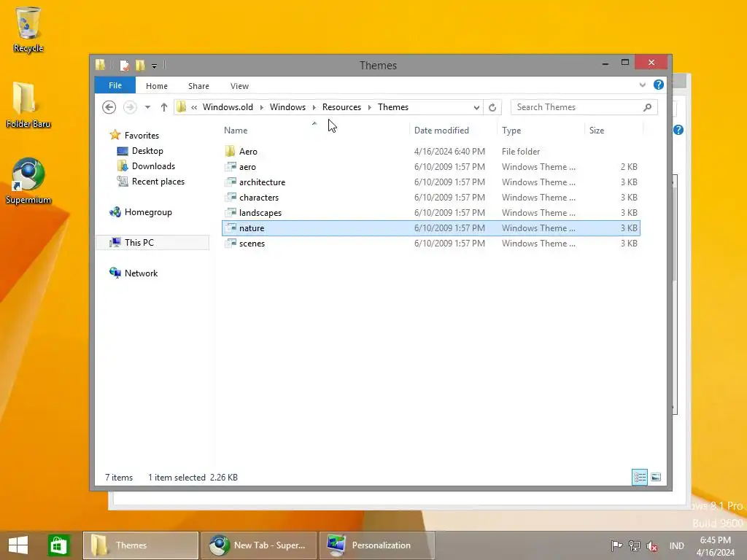This screenshot has width=747, height=560.
Task: Switch to New Tab - Supermium taskbar button
Action: coord(259,545)
